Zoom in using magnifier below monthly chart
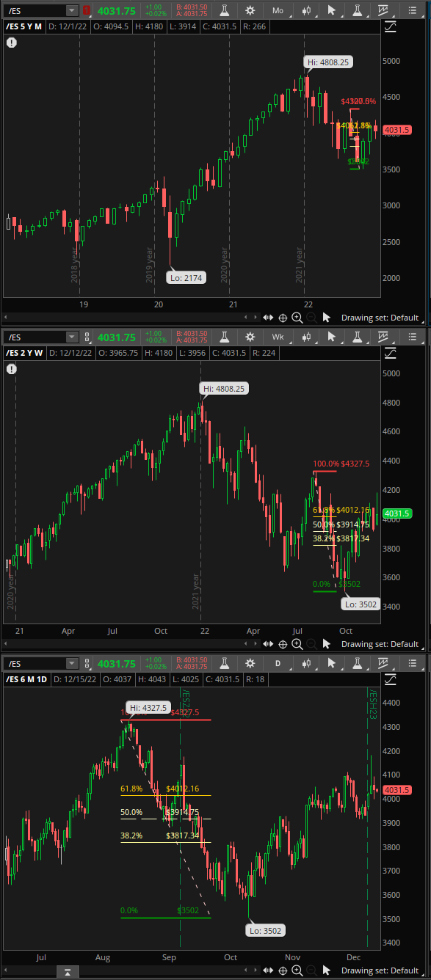Viewport: 431px width, 980px height. coord(297,318)
